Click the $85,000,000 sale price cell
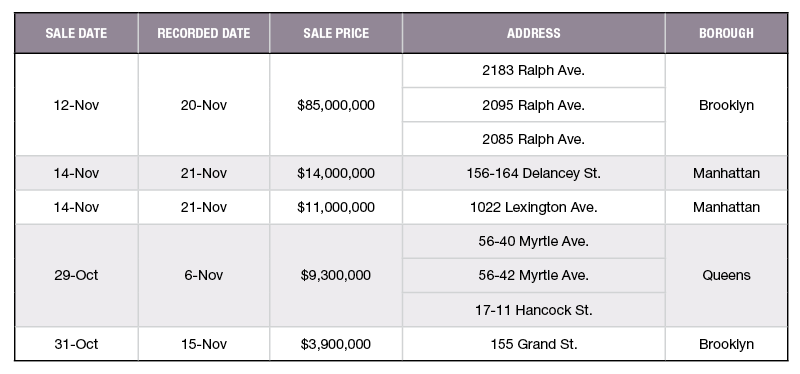The height and width of the screenshot is (374, 800). click(x=336, y=105)
